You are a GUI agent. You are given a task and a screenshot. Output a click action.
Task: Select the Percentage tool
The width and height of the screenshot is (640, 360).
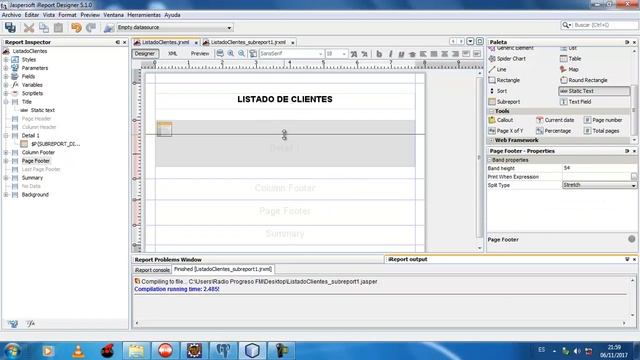(x=553, y=131)
